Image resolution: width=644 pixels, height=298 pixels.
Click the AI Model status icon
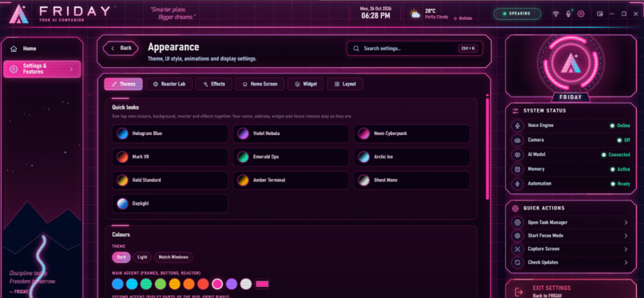(x=517, y=155)
